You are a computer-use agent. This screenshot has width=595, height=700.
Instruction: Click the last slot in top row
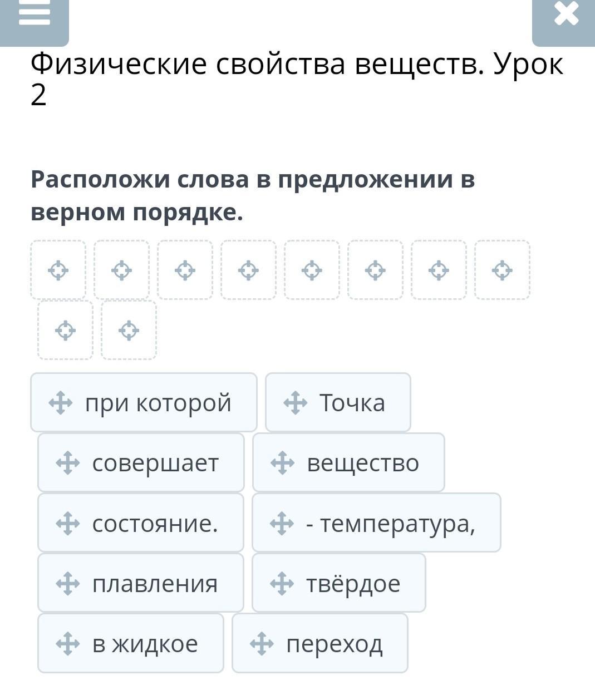[x=502, y=270]
